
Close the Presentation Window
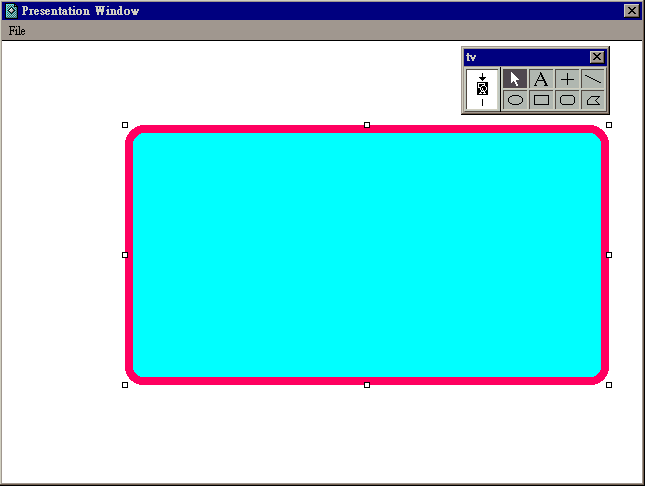pos(631,11)
